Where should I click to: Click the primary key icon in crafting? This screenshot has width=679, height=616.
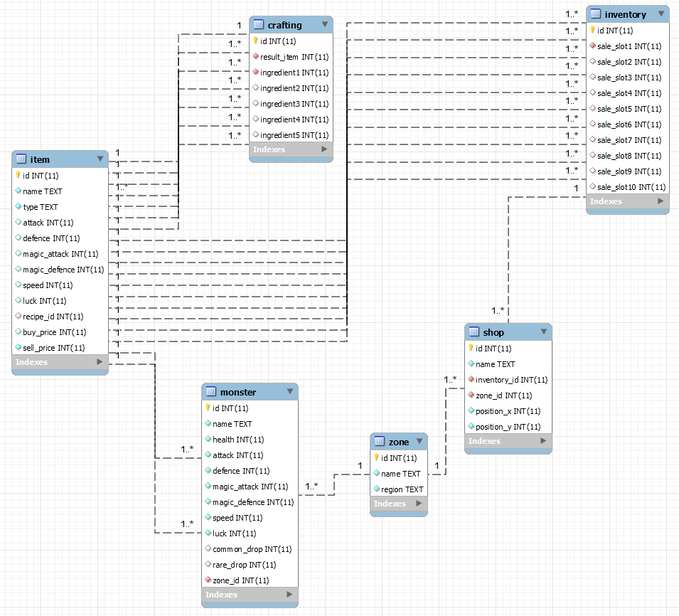(x=255, y=41)
